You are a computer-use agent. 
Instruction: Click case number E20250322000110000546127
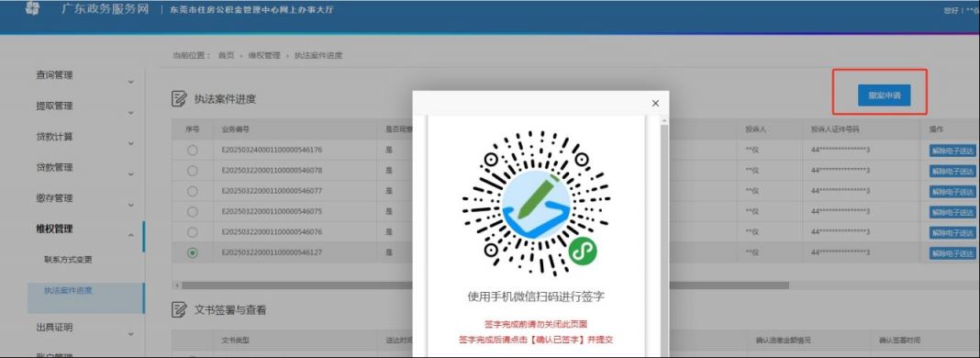tap(272, 252)
